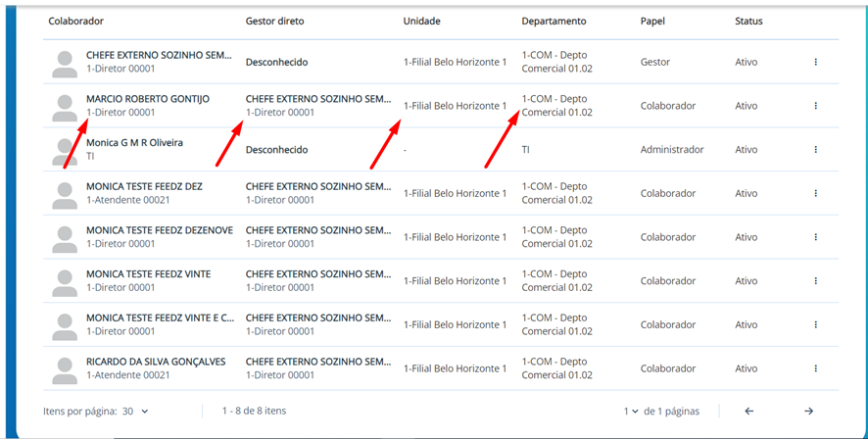Open the three-dot menu for MONICA TESTE FEEDZ DEZENOVE
The image size is (868, 439).
pos(815,237)
